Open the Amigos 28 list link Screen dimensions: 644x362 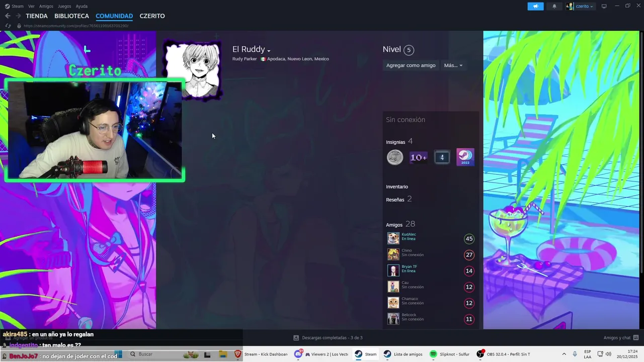pos(400,224)
